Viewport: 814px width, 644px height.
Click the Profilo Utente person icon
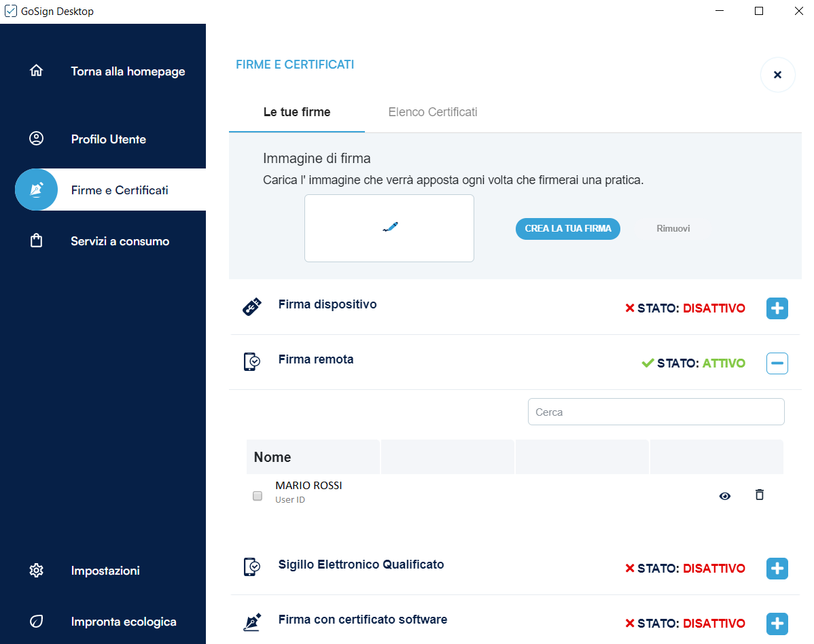37,139
